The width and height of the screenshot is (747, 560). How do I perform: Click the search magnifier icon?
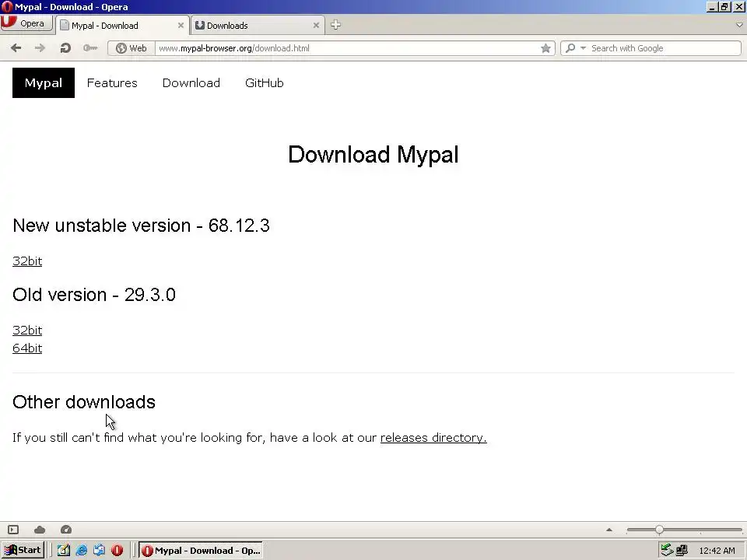(570, 48)
